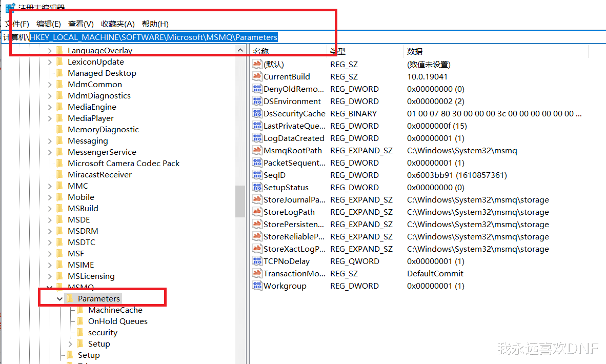Expand the MediaEngine key

49,107
